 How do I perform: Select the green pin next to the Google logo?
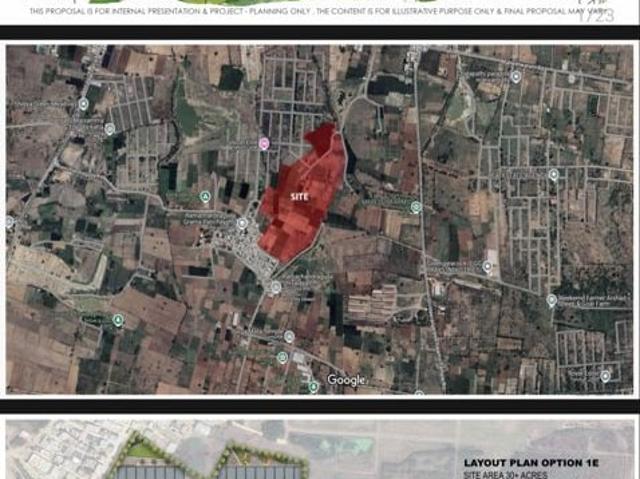click(x=313, y=386)
